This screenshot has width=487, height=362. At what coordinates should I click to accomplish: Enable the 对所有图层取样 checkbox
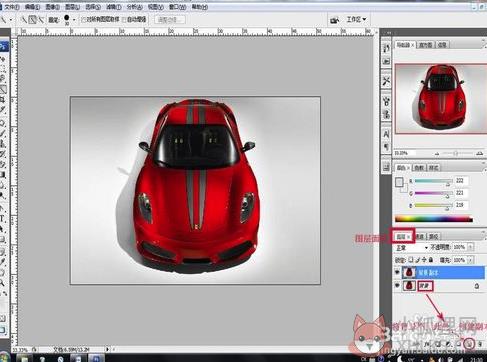click(84, 20)
